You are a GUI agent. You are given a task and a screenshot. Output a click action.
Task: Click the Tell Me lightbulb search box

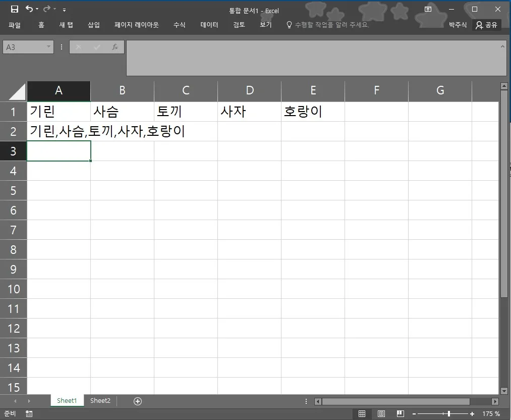coord(327,25)
